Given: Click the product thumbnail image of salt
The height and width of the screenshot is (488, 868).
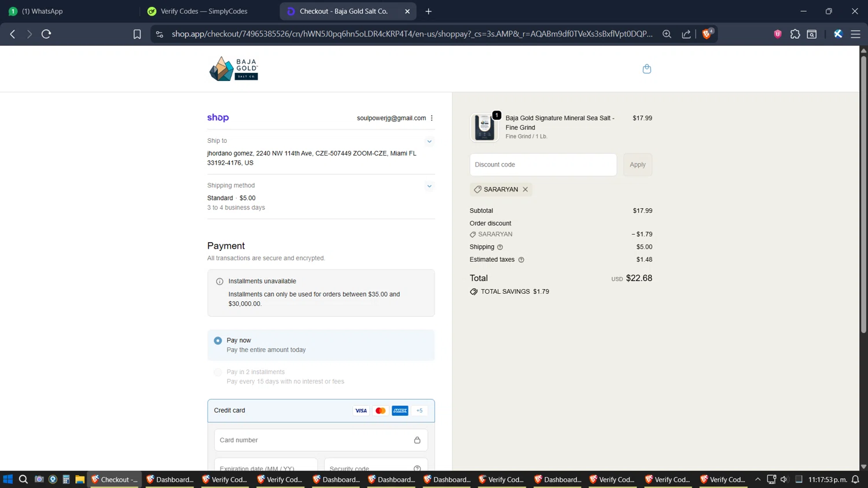Looking at the screenshot, I should (484, 127).
